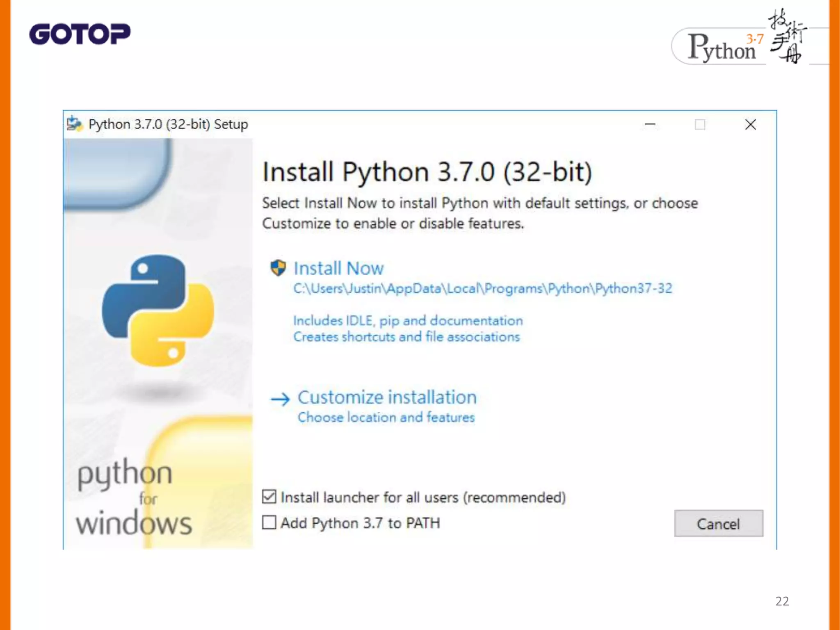Click the blue and yellow Python logo
840x630 pixels.
click(158, 310)
